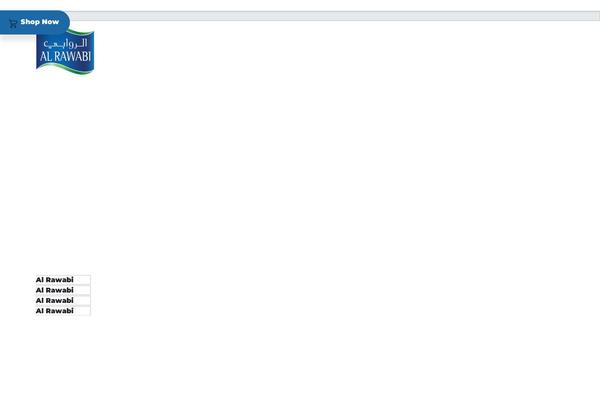Open the fourth Al Rawabi entry
600x400 pixels.
click(55, 311)
